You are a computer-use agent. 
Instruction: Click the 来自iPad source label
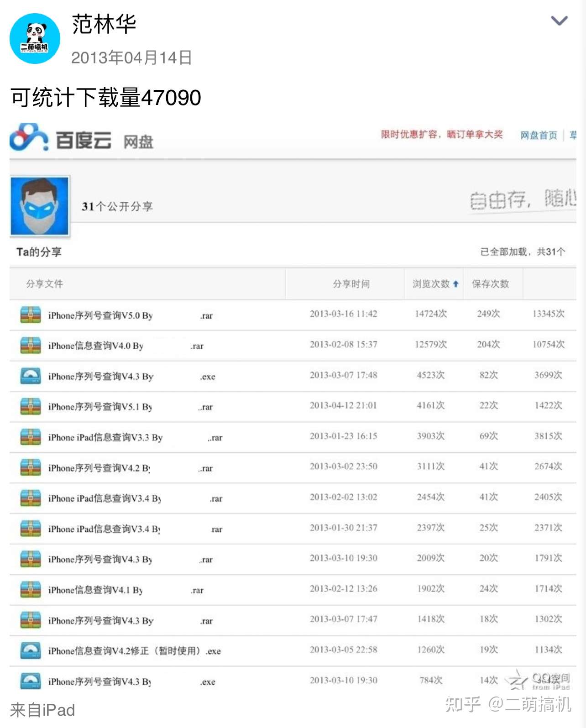click(42, 710)
